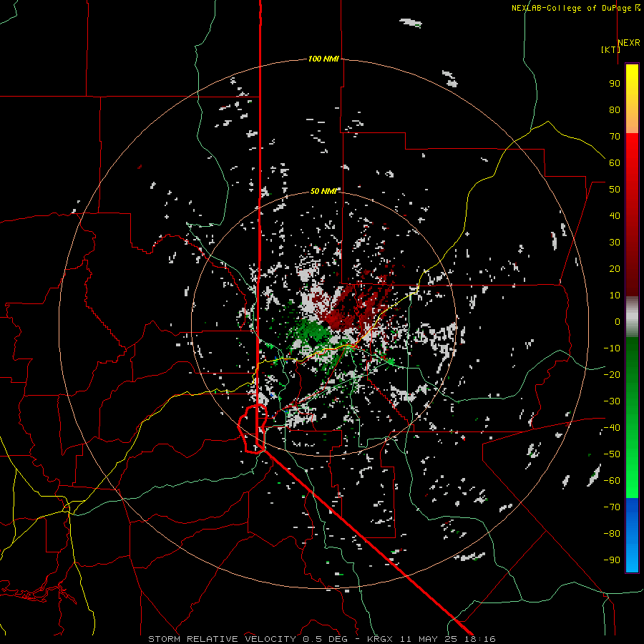This screenshot has height=644, width=644.
Task: Click the [KT] units label
Action: [610, 49]
